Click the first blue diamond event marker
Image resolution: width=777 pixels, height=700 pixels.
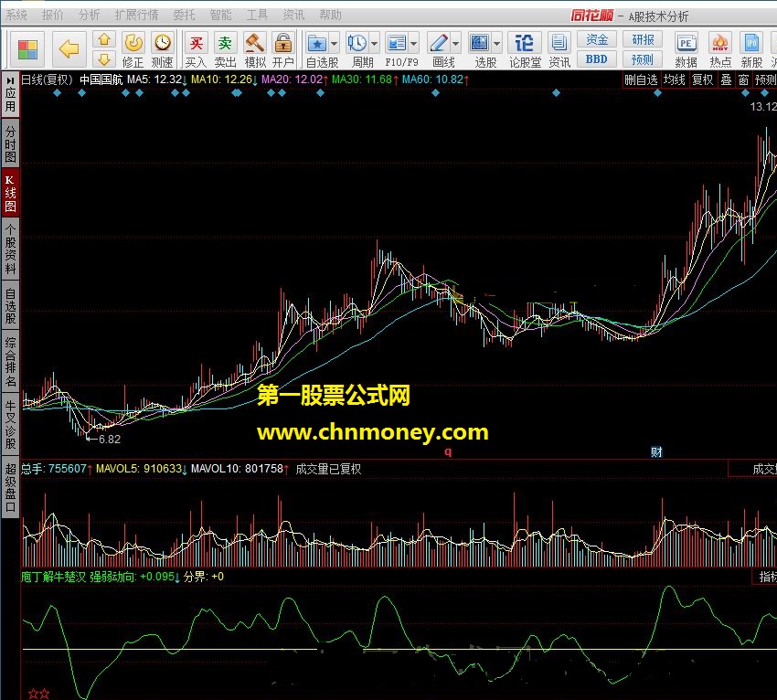(x=57, y=92)
